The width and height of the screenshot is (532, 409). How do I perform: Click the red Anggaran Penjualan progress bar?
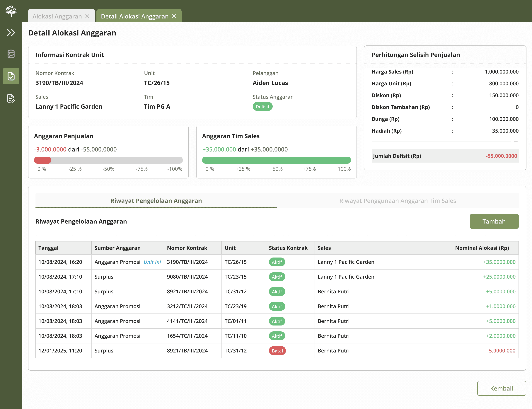pos(108,160)
